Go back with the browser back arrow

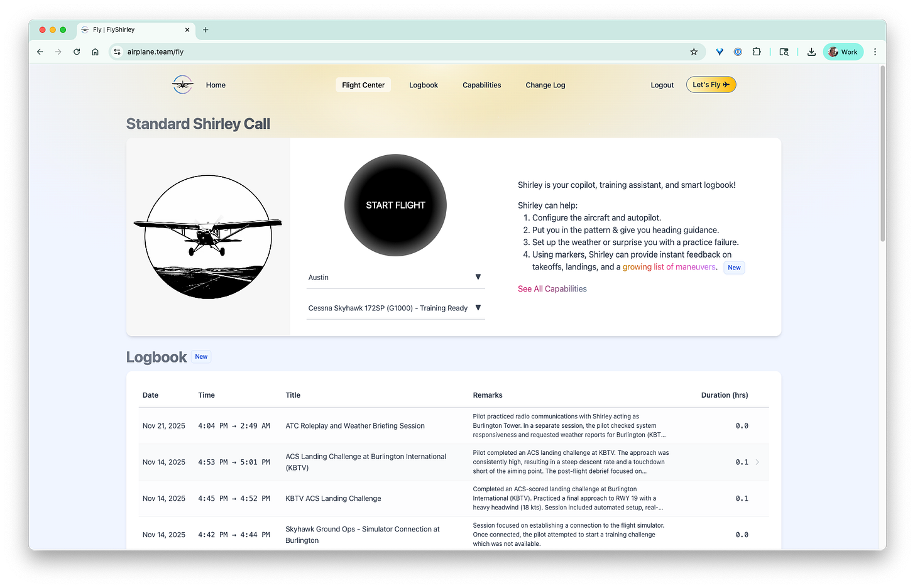pyautogui.click(x=40, y=52)
